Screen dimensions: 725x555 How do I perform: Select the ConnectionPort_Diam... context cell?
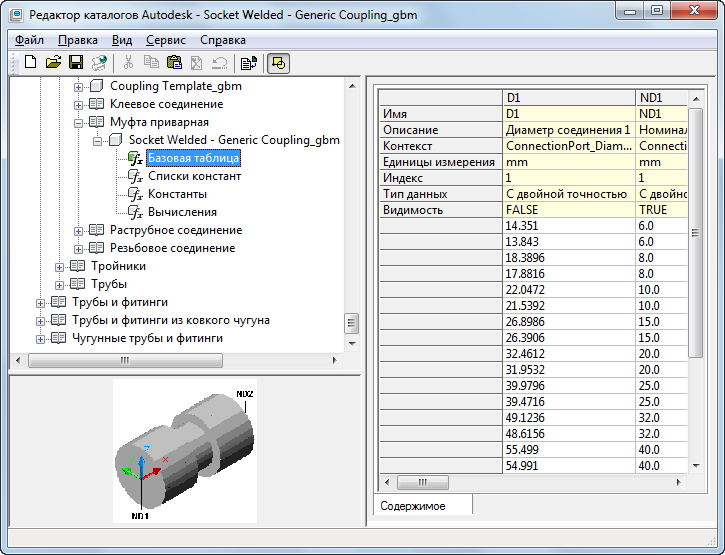coord(569,146)
